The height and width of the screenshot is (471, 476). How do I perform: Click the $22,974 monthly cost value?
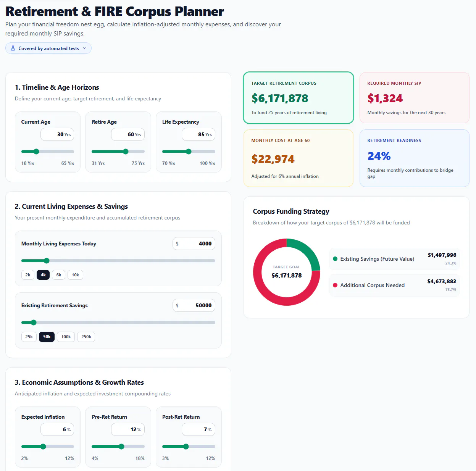click(273, 159)
